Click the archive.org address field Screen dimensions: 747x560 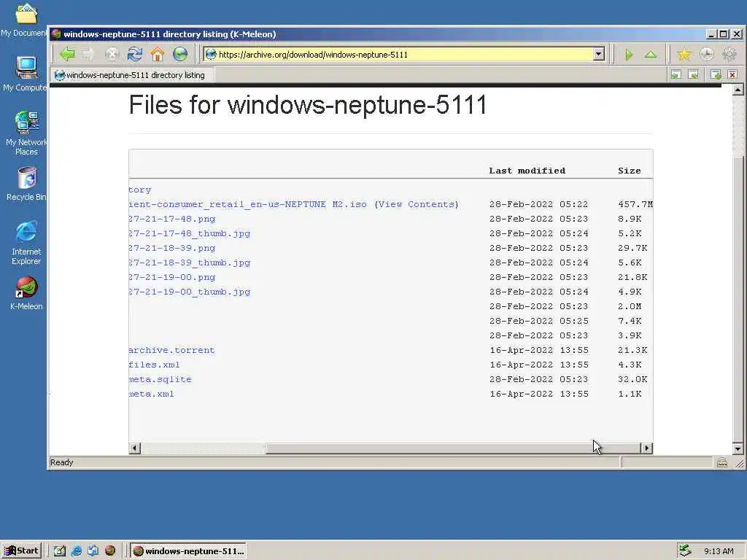405,54
